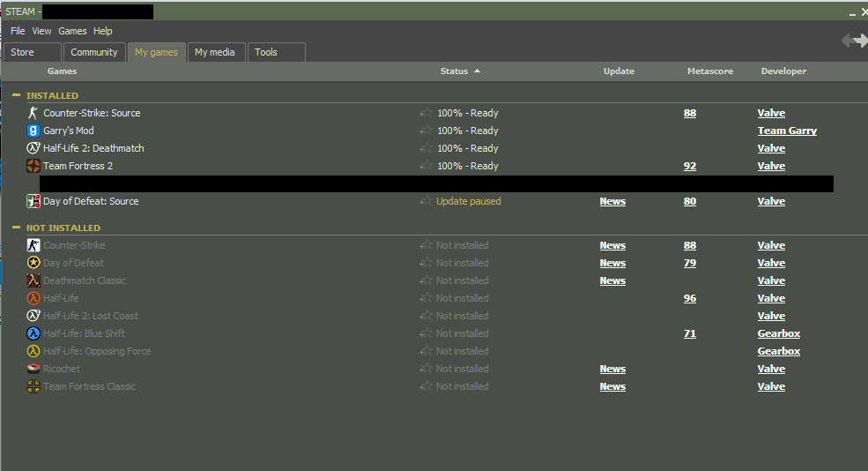Sort by the Status column header
This screenshot has height=471, width=868.
click(x=460, y=71)
